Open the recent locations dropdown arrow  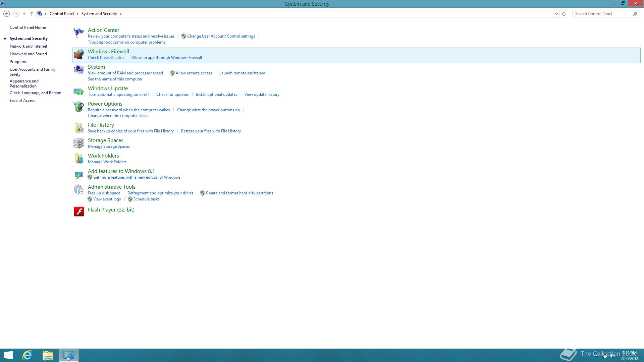pyautogui.click(x=24, y=14)
